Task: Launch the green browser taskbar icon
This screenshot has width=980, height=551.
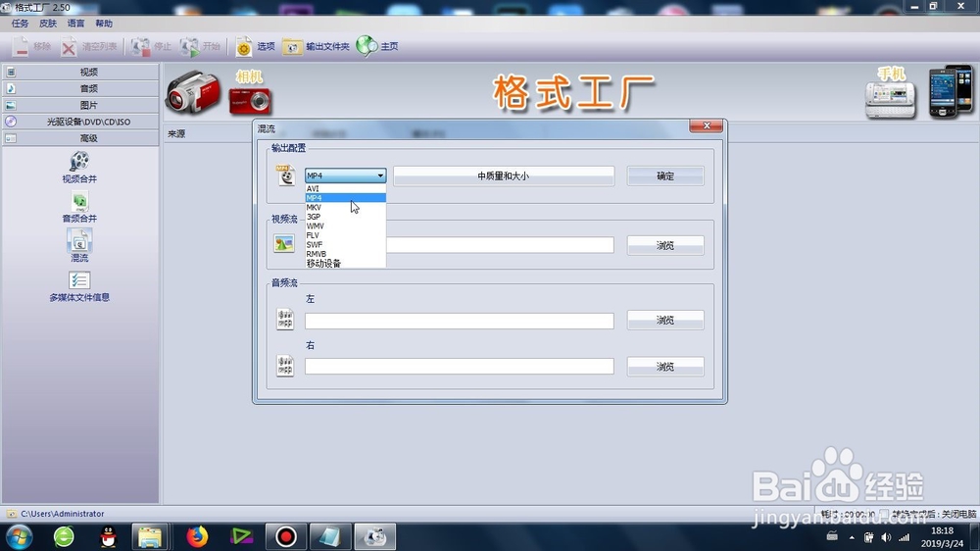Action: [x=64, y=536]
